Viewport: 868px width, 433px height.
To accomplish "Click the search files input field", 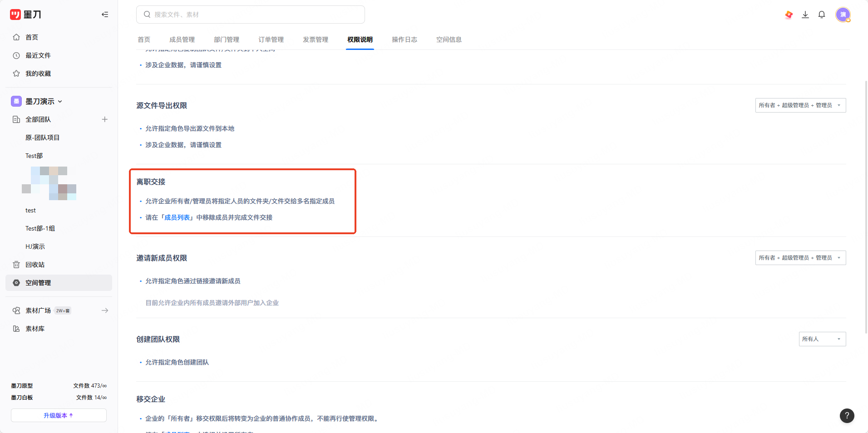I will [251, 15].
